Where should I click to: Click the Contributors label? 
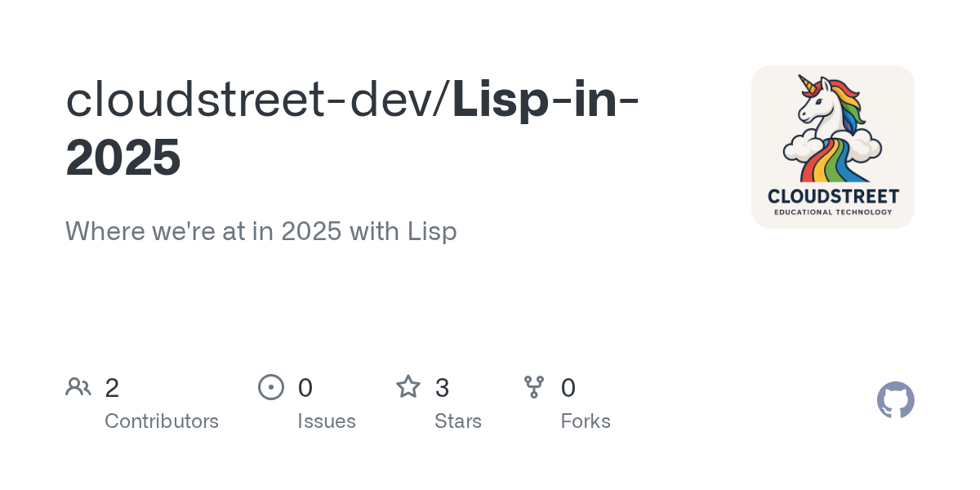pos(162,421)
